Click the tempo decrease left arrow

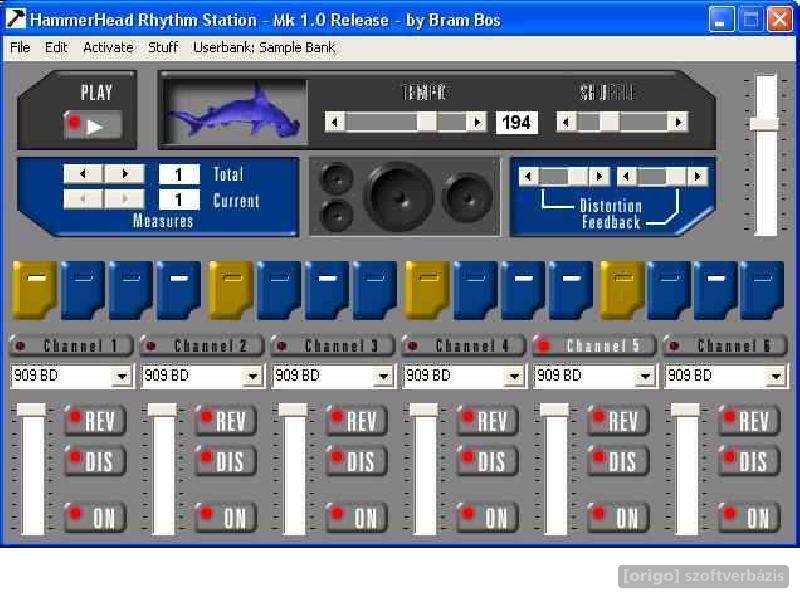[x=335, y=122]
